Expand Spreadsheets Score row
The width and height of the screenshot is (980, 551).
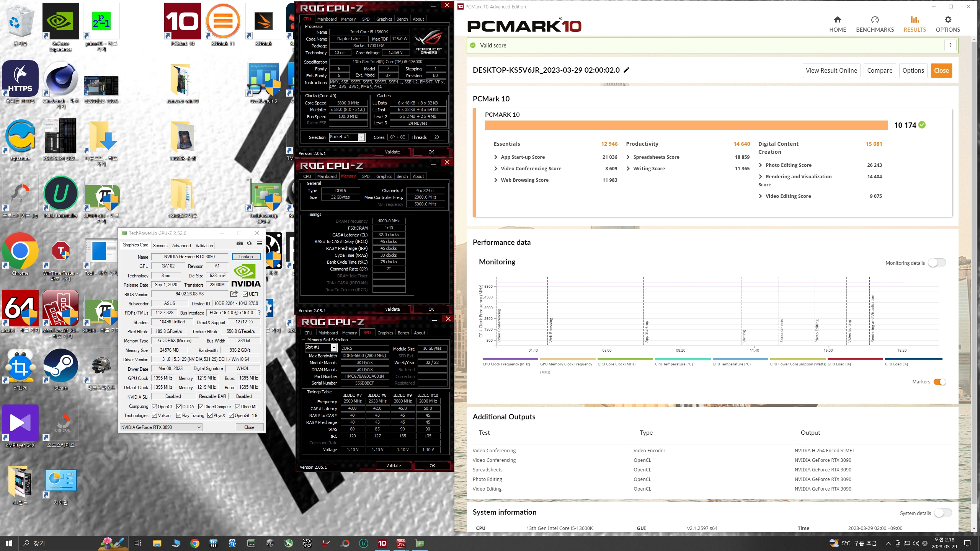(628, 157)
